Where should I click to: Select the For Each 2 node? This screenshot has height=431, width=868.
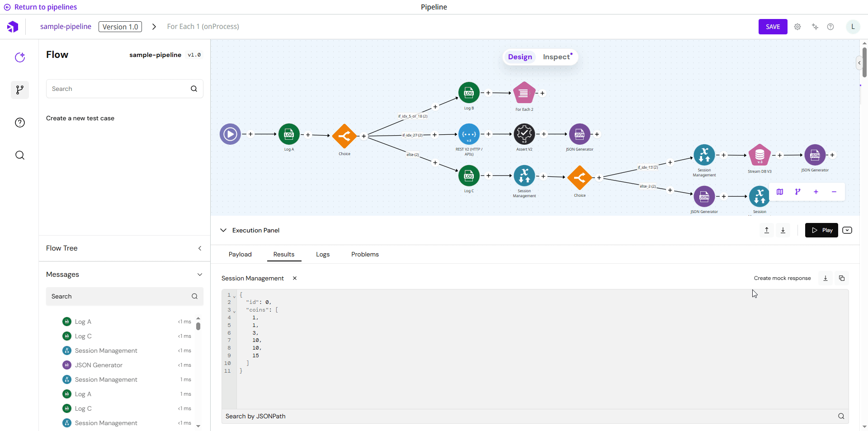[524, 93]
